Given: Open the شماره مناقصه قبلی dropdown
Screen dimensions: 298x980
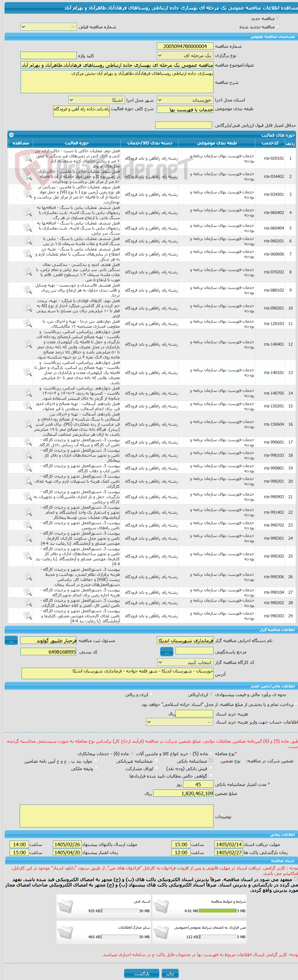Looking at the screenshot, I should pos(48,27).
